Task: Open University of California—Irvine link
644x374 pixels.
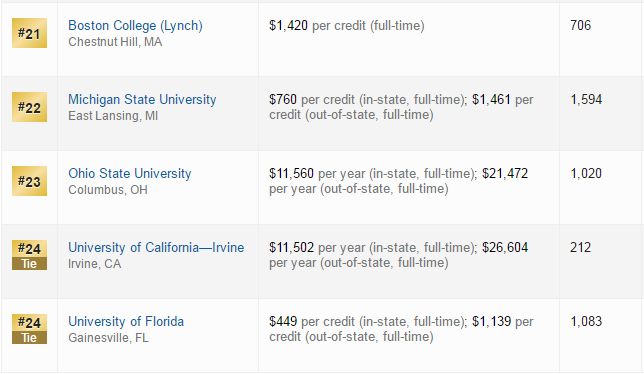Action: [x=156, y=247]
